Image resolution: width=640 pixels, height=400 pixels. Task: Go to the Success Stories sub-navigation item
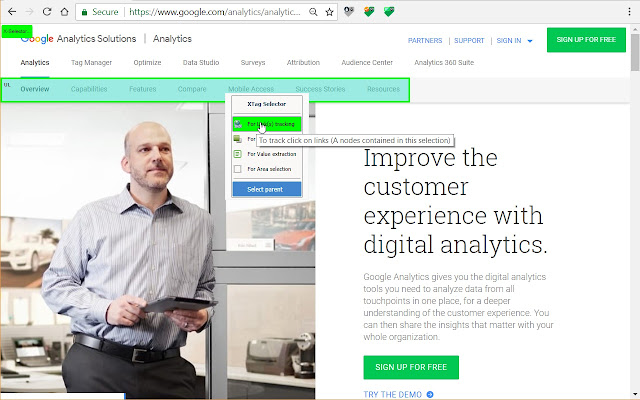pos(320,89)
